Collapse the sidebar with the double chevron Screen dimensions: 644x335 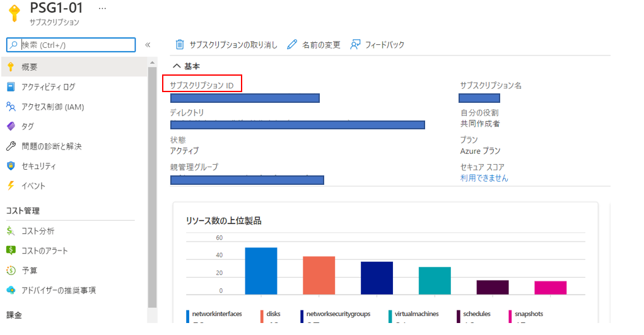[148, 45]
